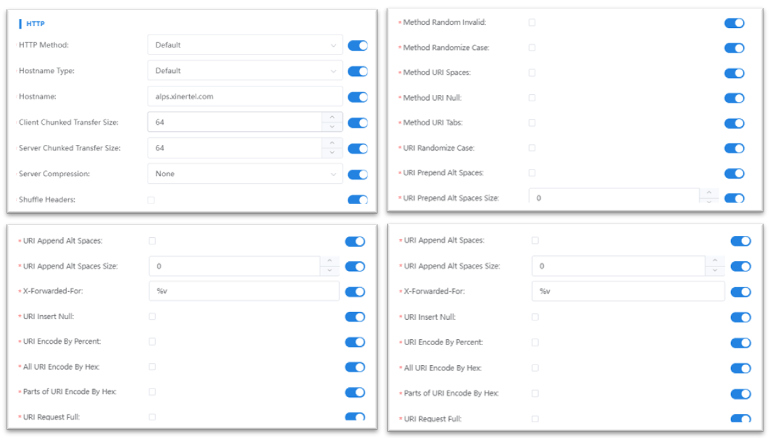Viewport: 772px width, 438px height.
Task: Switch off the Method Randomize Case toggle
Action: coord(734,47)
